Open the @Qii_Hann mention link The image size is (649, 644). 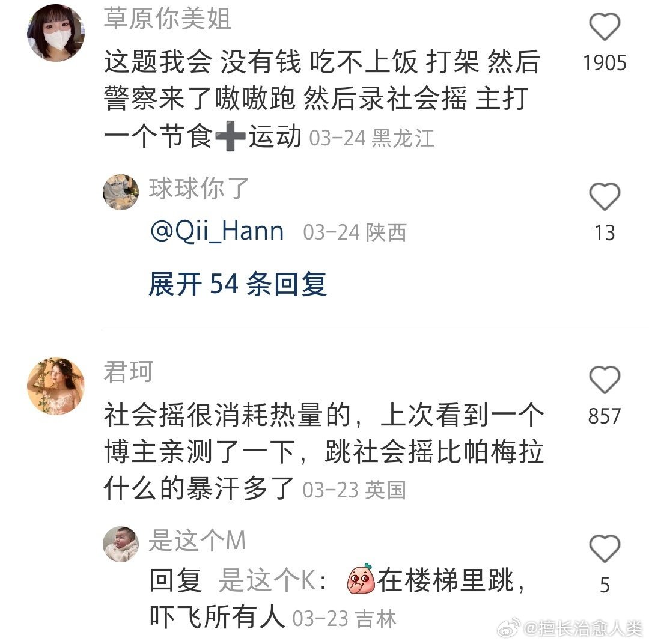point(218,231)
